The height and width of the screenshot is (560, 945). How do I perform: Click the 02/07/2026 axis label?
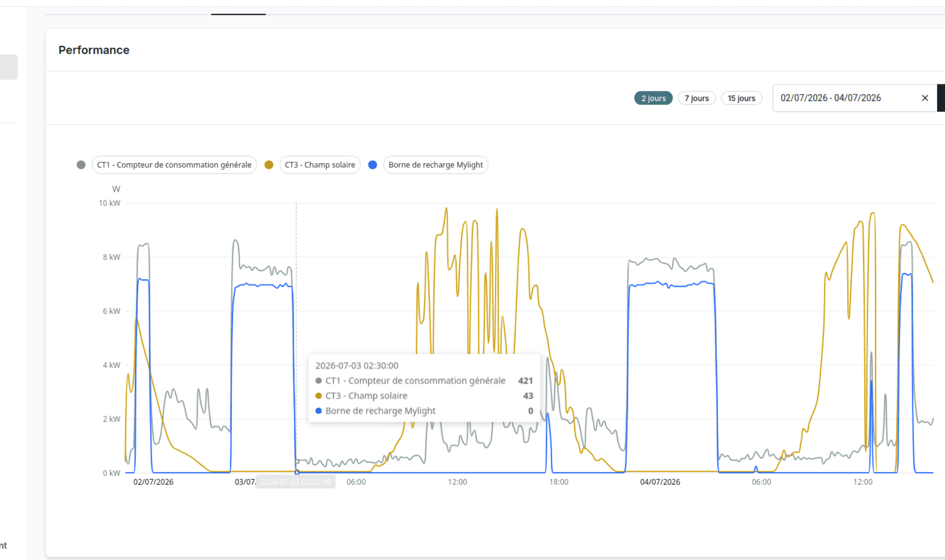(153, 482)
